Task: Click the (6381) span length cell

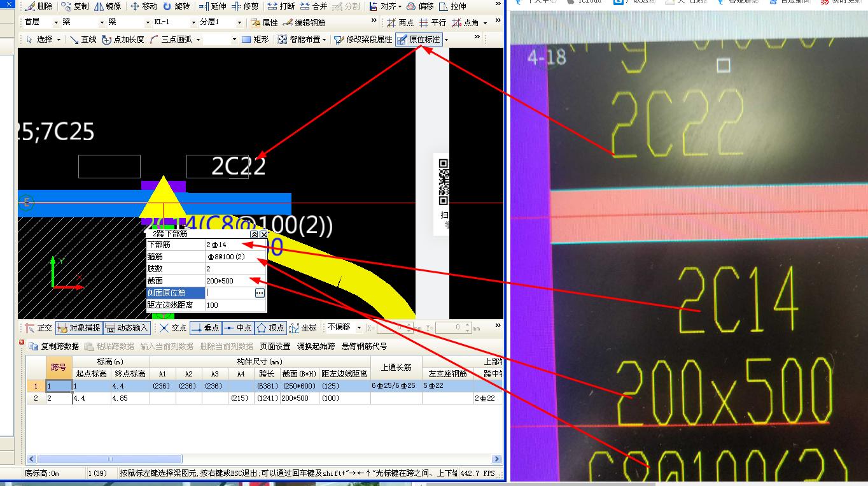Action: pyautogui.click(x=266, y=386)
